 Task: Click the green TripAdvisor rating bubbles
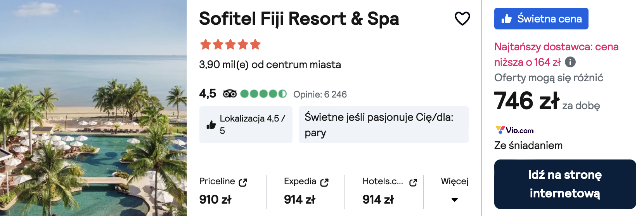263,94
